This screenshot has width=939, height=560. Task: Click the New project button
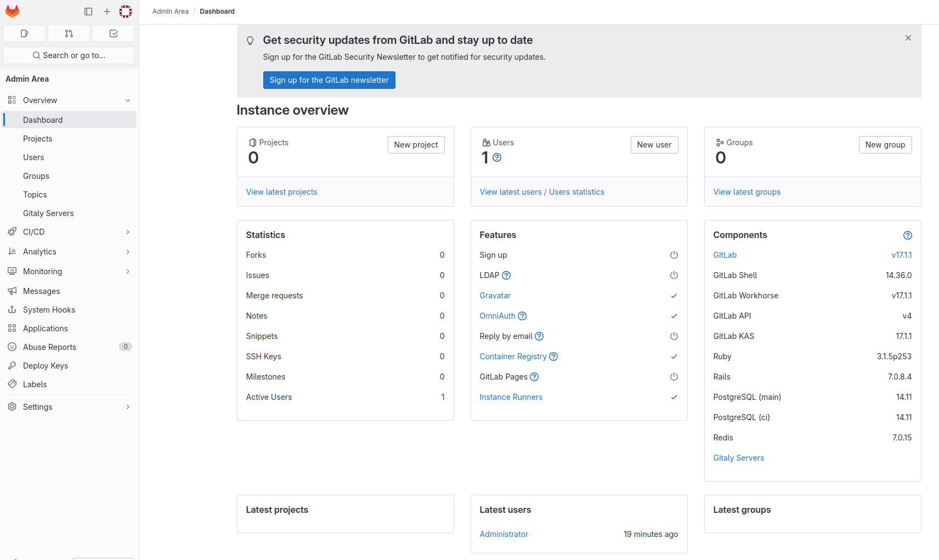pos(416,145)
